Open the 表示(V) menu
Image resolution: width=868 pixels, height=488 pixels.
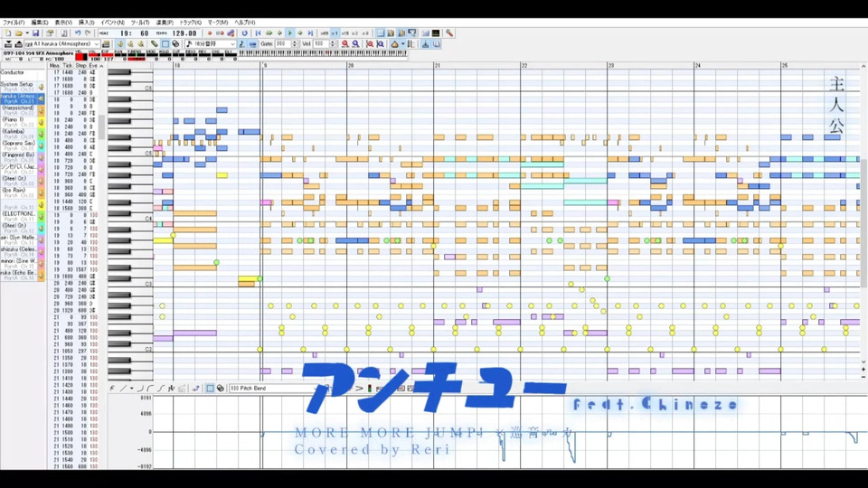click(x=63, y=23)
